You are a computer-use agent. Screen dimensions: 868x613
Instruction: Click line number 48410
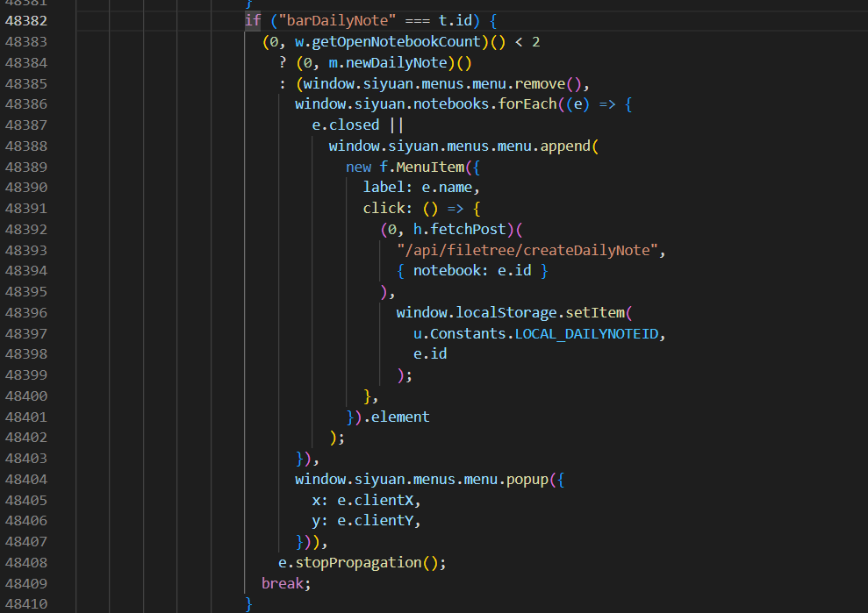(x=26, y=603)
